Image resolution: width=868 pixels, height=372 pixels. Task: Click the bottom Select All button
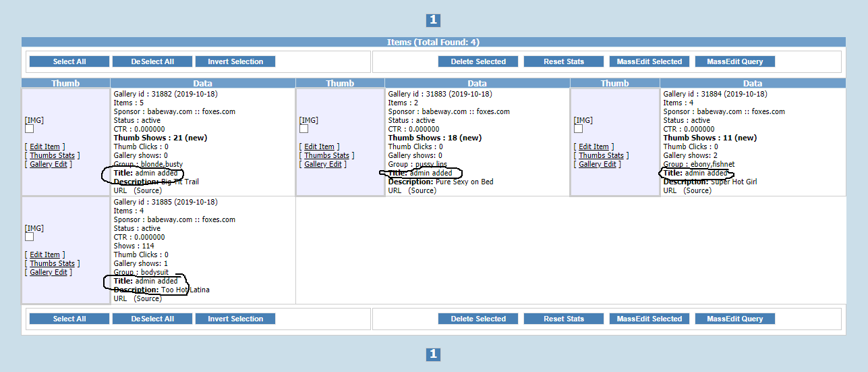(x=69, y=319)
